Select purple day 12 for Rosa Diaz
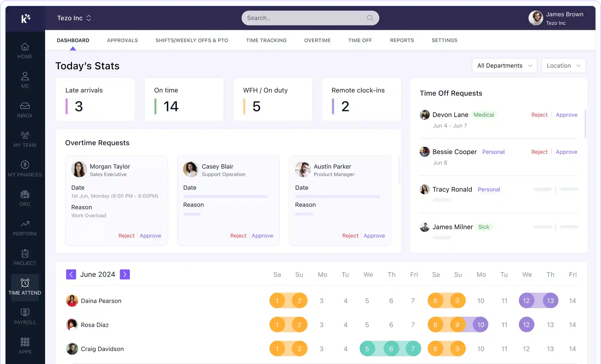 pyautogui.click(x=526, y=325)
